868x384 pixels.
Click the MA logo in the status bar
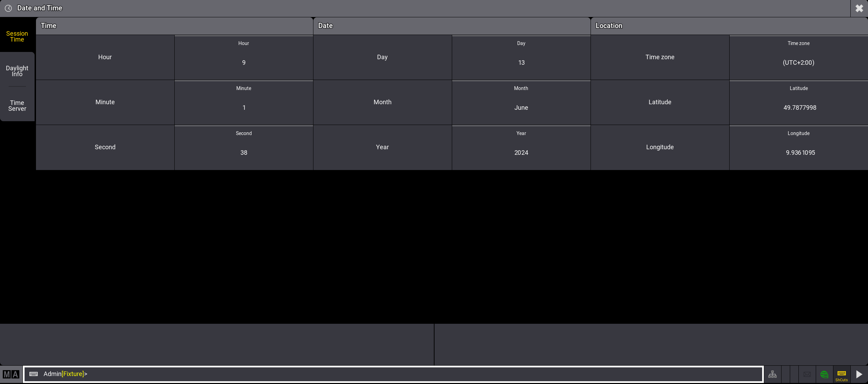[10, 374]
